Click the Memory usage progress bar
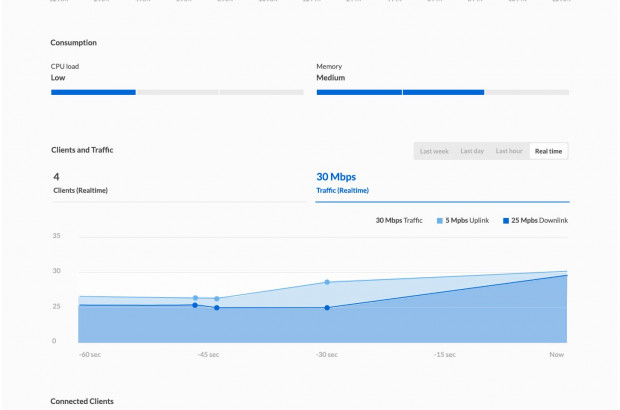 (x=442, y=92)
